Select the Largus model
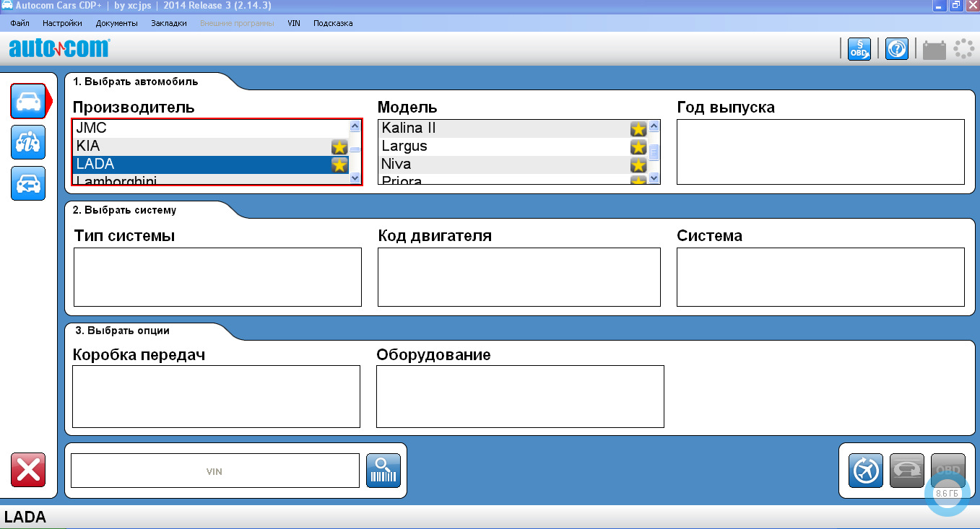 coord(513,147)
